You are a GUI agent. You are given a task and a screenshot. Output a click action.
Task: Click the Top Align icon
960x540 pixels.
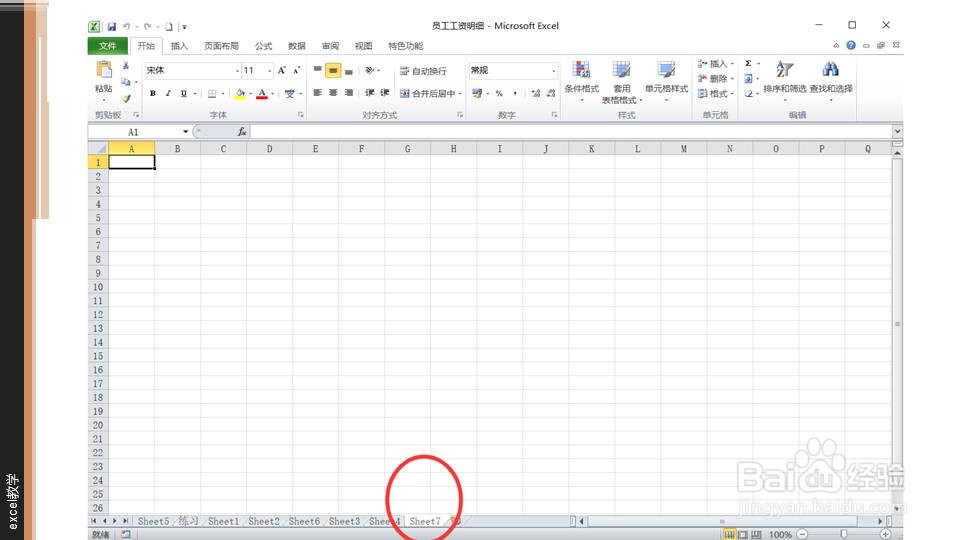317,70
